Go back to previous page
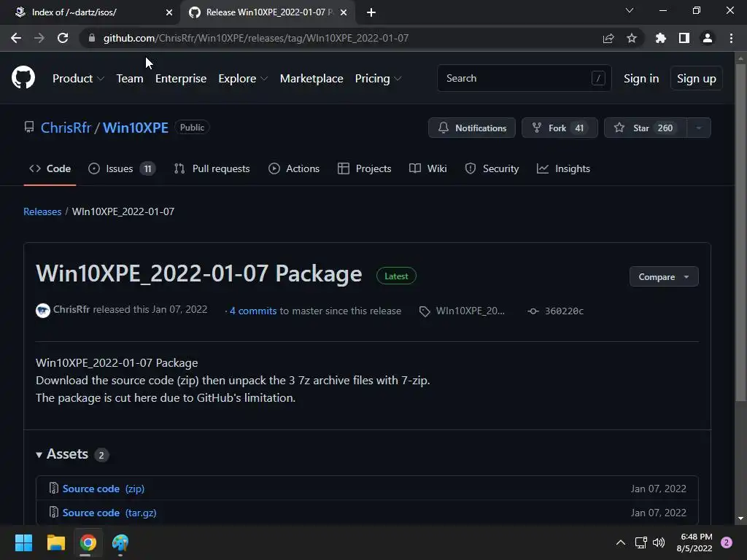This screenshot has height=560, width=747. [x=16, y=38]
